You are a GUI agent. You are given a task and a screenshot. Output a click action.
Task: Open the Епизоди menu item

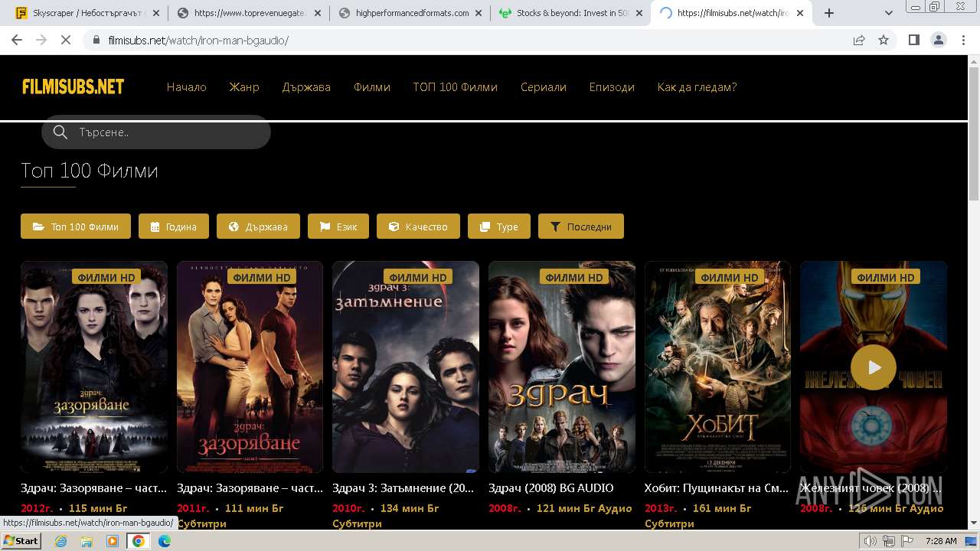point(612,87)
